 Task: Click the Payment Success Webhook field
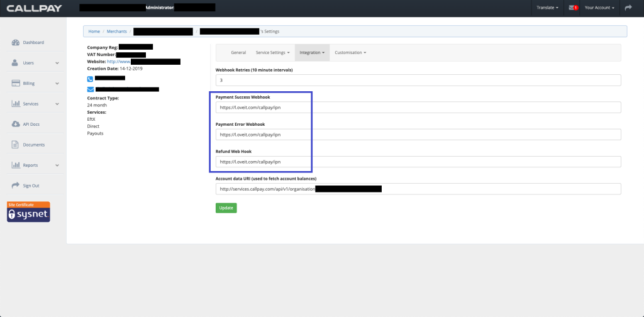click(x=418, y=108)
